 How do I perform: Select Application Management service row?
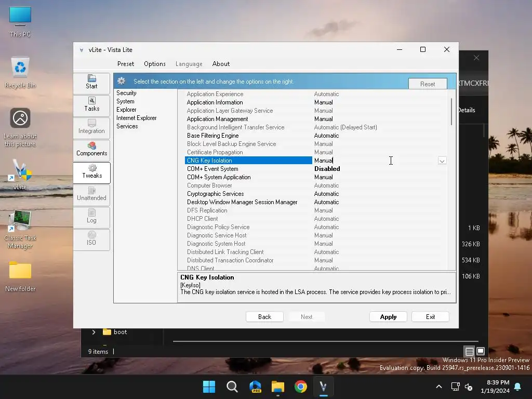pyautogui.click(x=316, y=119)
